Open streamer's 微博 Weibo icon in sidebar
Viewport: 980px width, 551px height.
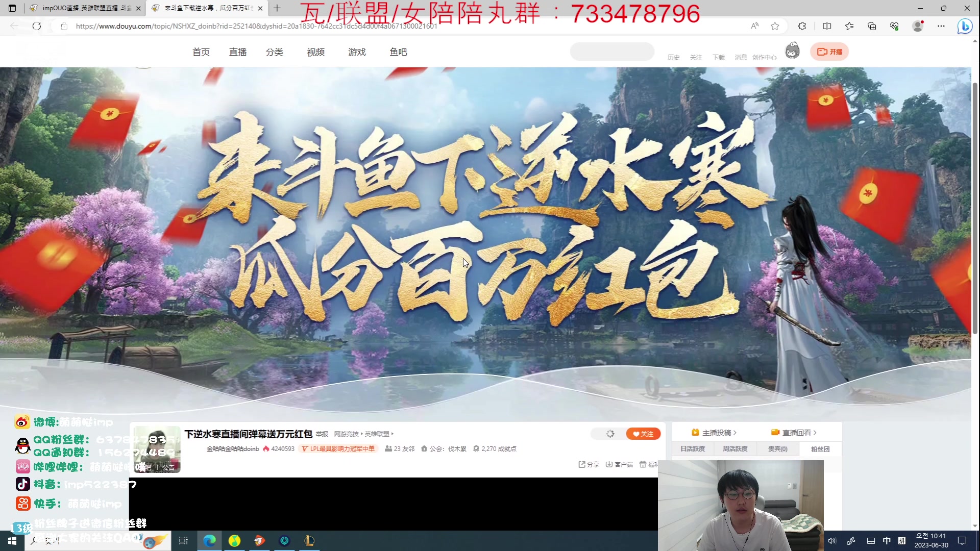coord(22,422)
